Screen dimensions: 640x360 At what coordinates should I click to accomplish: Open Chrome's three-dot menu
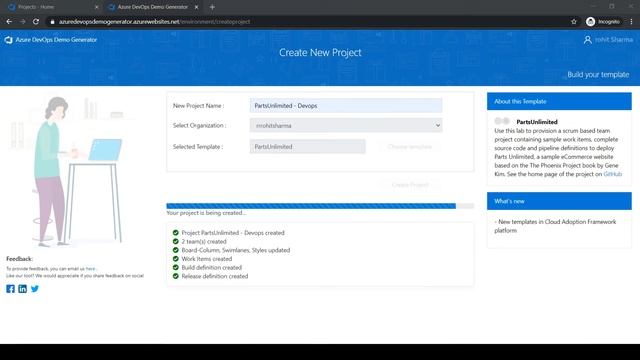tap(631, 22)
